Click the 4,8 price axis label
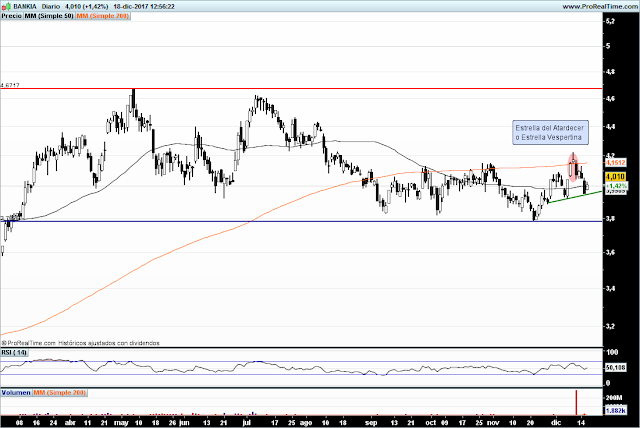This screenshot has width=640, height=428. (611, 71)
